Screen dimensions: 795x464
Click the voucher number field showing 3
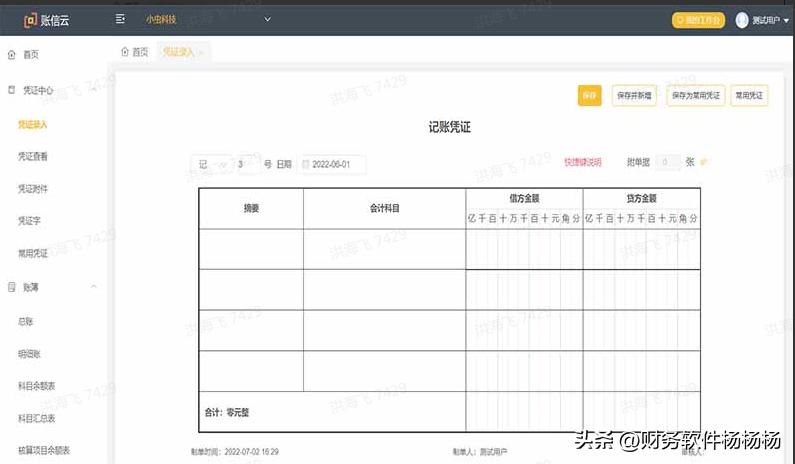click(x=248, y=164)
